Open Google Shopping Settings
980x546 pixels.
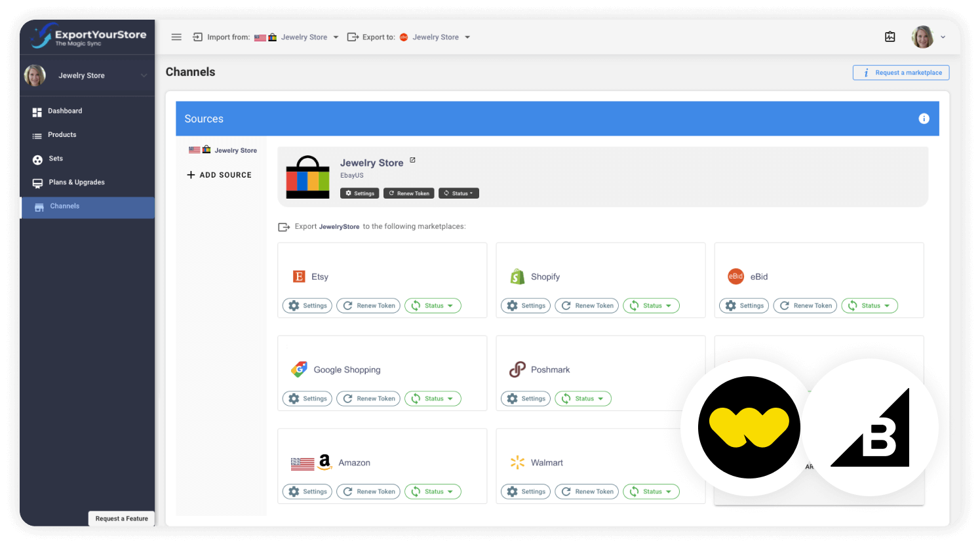tap(307, 399)
